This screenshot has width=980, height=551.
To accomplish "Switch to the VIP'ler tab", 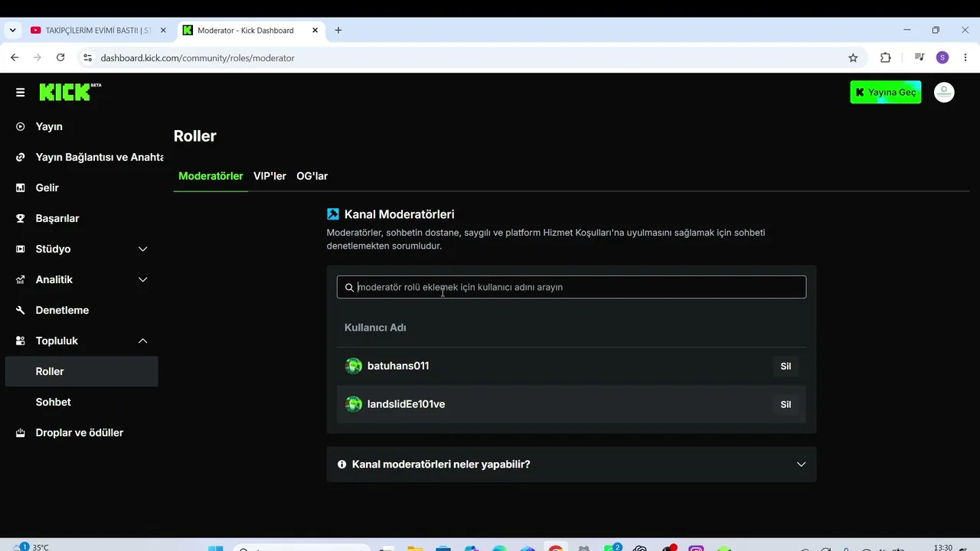I will (269, 176).
